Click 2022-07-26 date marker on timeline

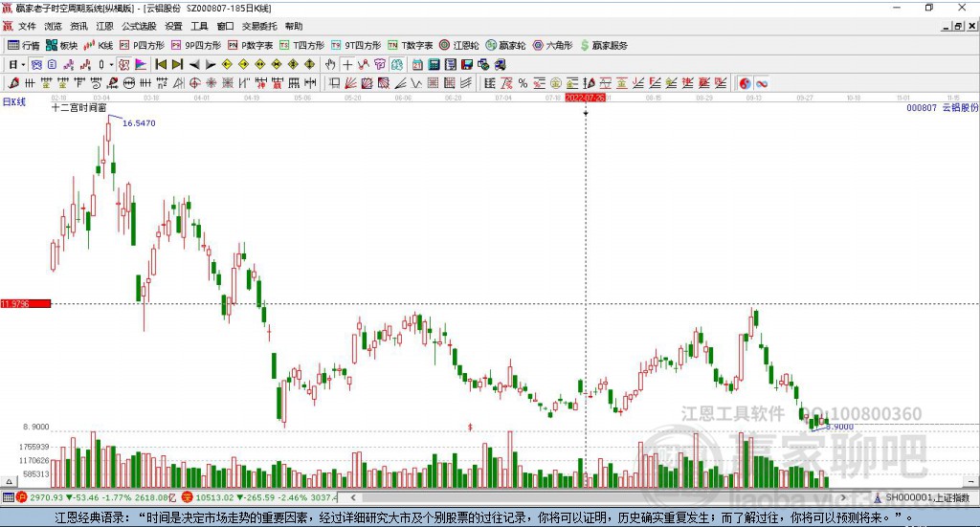[585, 98]
